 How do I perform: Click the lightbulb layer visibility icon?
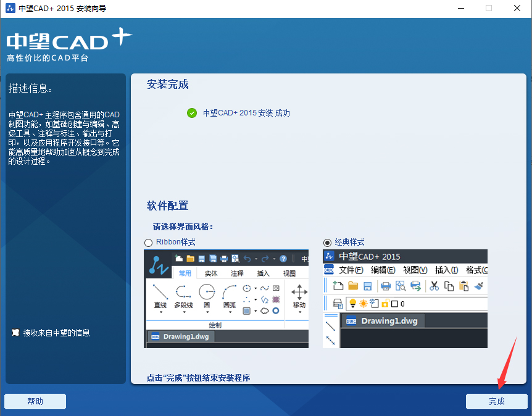point(352,303)
